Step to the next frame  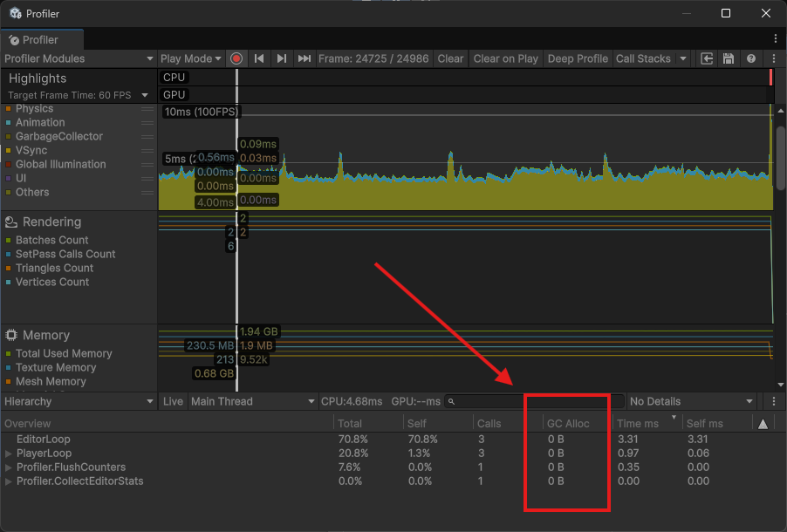click(281, 58)
